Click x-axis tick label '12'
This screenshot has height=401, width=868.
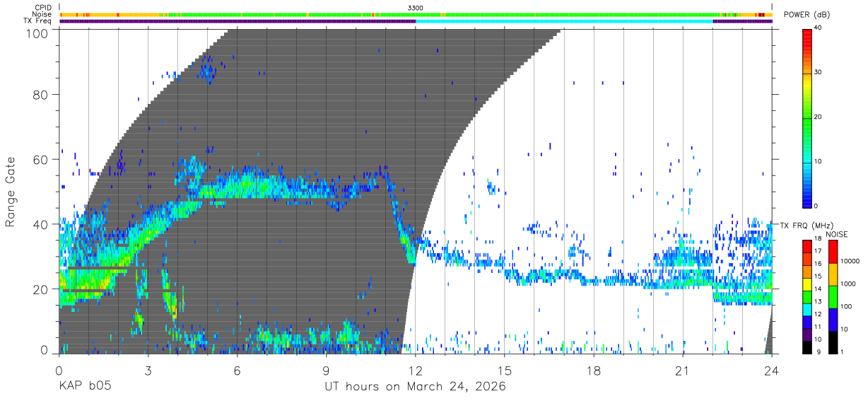tap(415, 371)
